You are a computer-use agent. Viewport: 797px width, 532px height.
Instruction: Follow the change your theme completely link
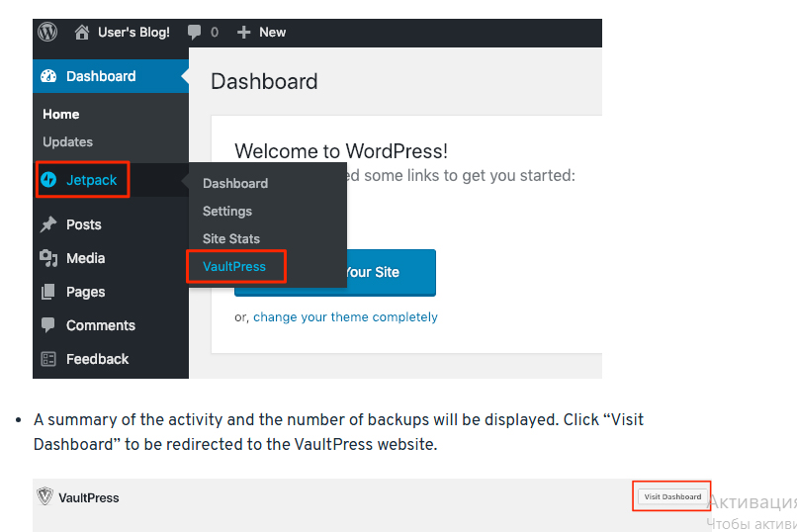(x=345, y=317)
